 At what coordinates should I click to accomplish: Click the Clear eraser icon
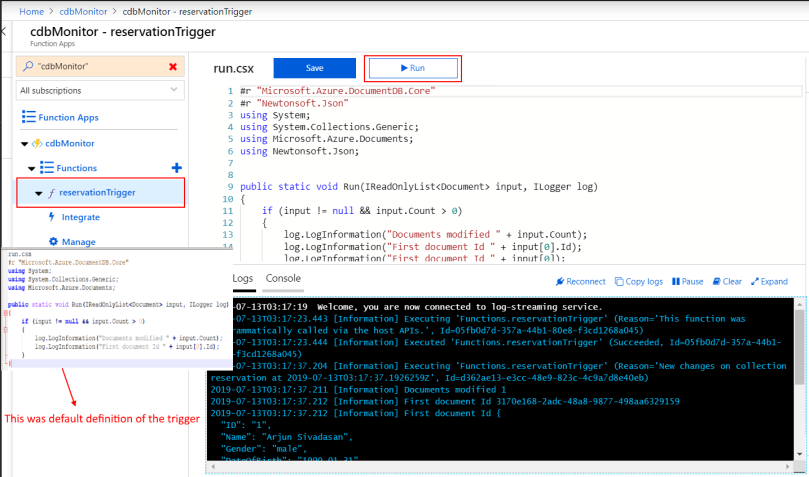(x=717, y=282)
